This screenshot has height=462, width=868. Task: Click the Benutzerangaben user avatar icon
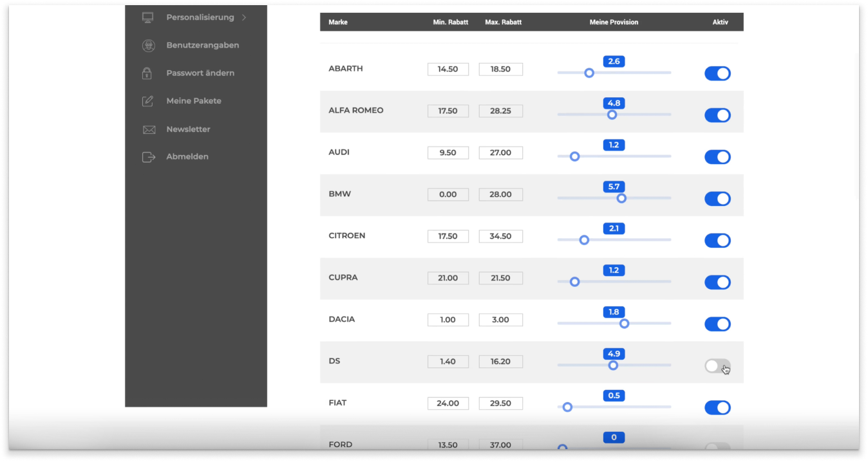tap(148, 46)
